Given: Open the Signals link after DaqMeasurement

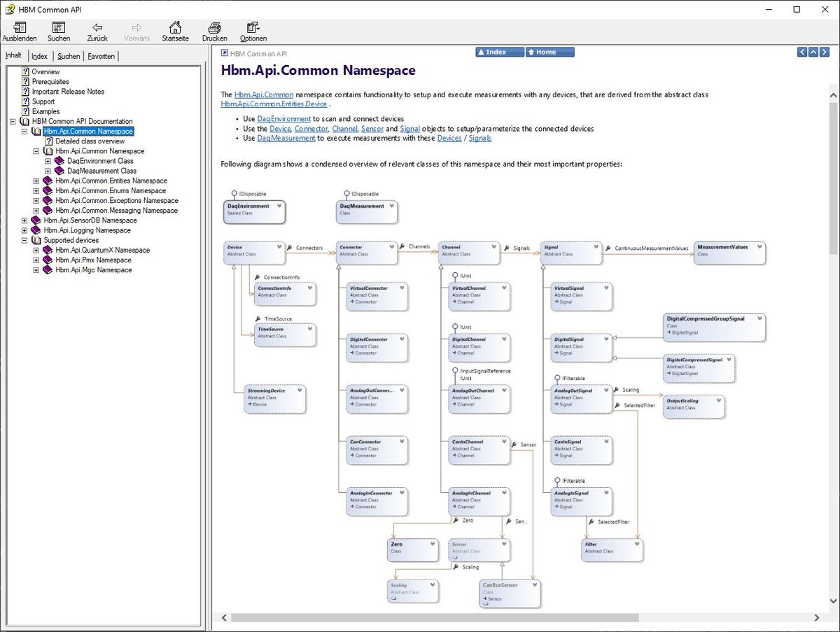Looking at the screenshot, I should 480,138.
